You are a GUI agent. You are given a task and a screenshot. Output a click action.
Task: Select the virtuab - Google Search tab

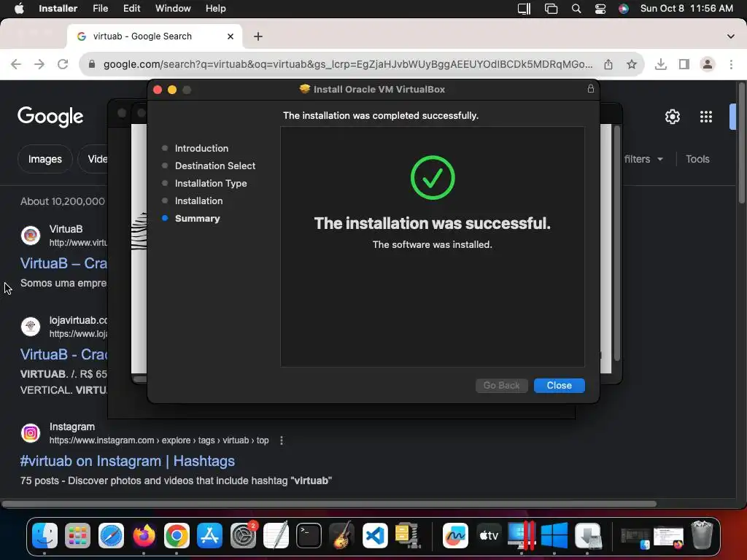[x=155, y=36]
